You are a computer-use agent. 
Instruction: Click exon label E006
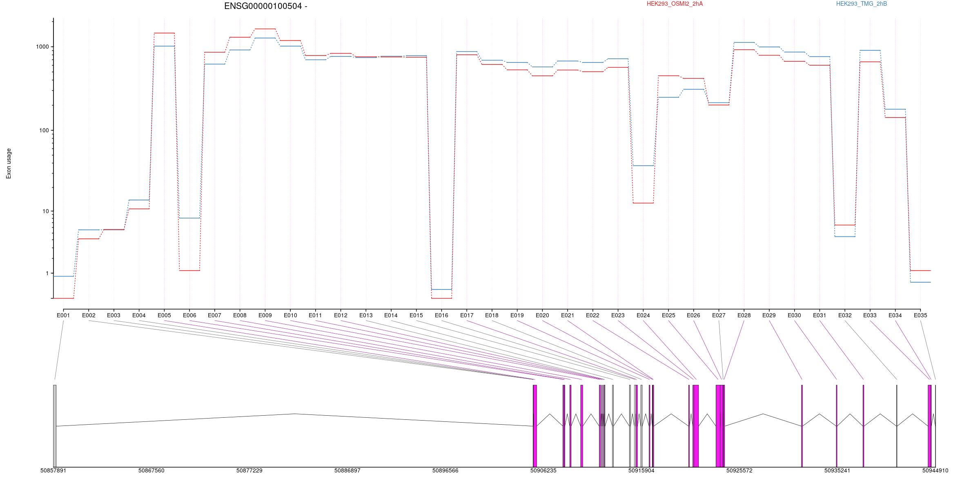click(x=189, y=315)
